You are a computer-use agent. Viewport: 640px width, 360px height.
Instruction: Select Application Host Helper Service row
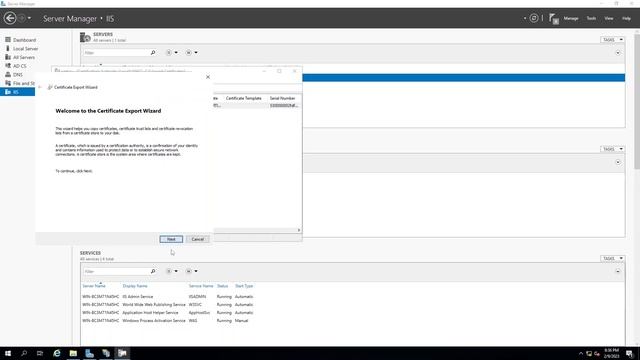(168, 313)
